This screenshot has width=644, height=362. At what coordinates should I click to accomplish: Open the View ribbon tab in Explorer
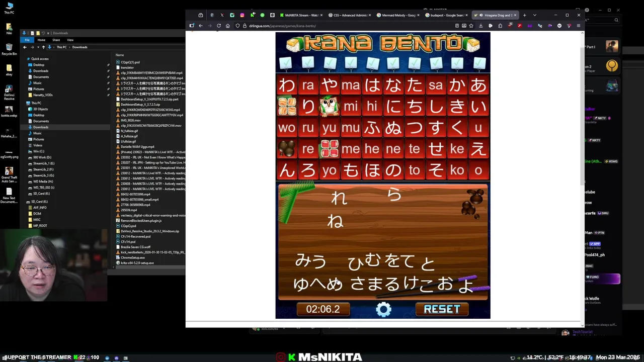[x=70, y=40]
